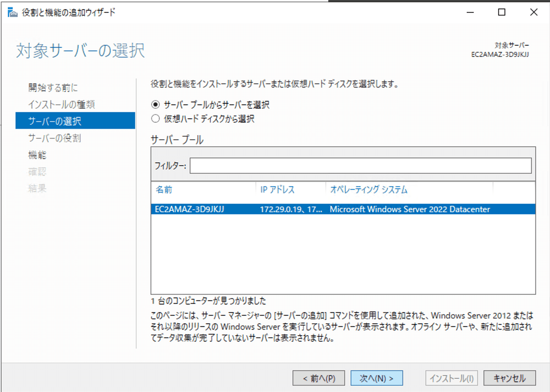Click the 1 台のコンピューターが見つかりました text

(209, 301)
